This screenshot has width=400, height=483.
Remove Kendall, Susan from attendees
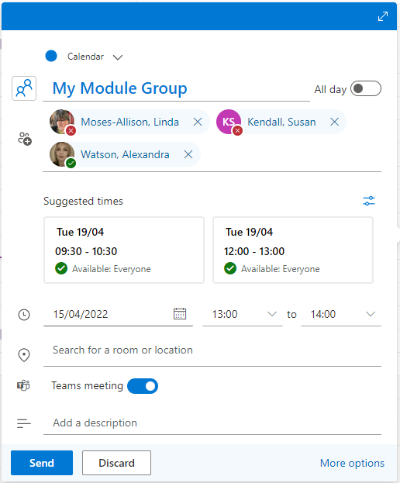click(334, 122)
